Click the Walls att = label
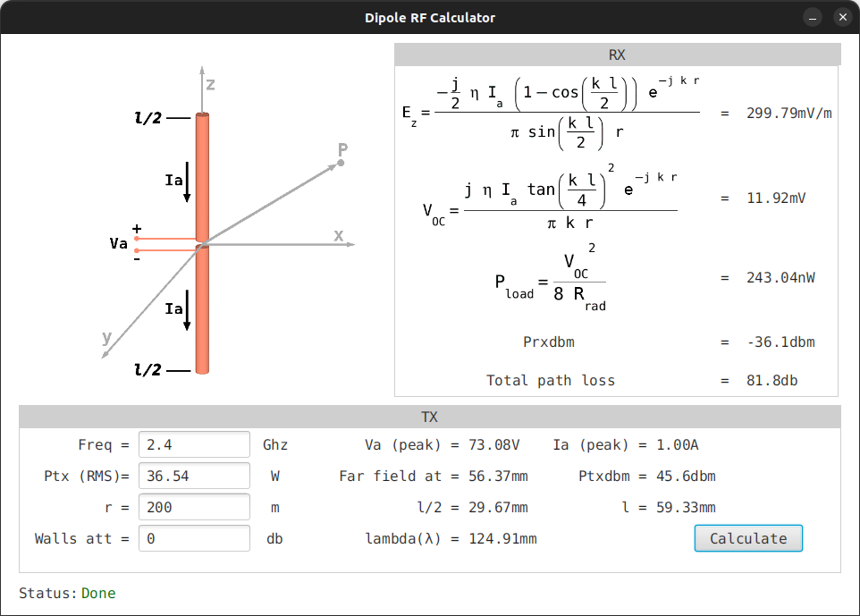 pyautogui.click(x=82, y=538)
